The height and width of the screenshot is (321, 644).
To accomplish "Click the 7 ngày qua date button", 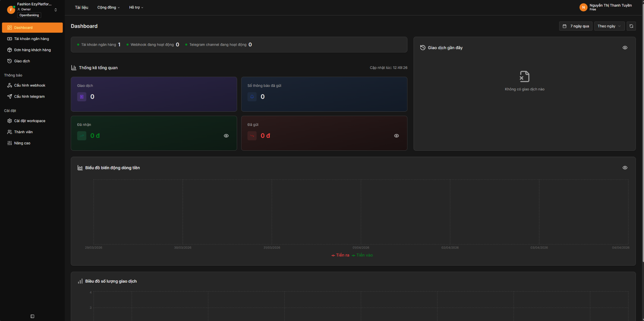I will pyautogui.click(x=576, y=26).
